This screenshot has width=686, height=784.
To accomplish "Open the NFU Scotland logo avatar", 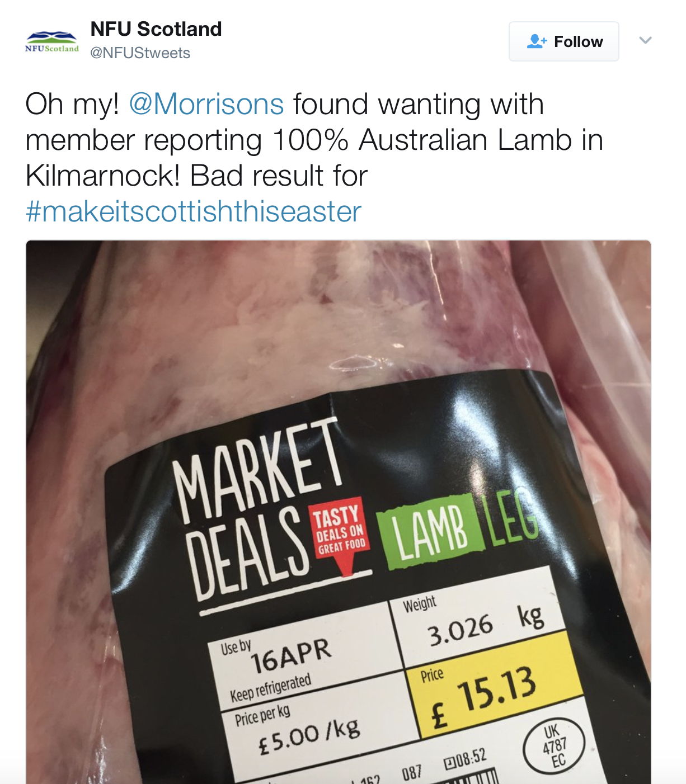I will tap(52, 42).
